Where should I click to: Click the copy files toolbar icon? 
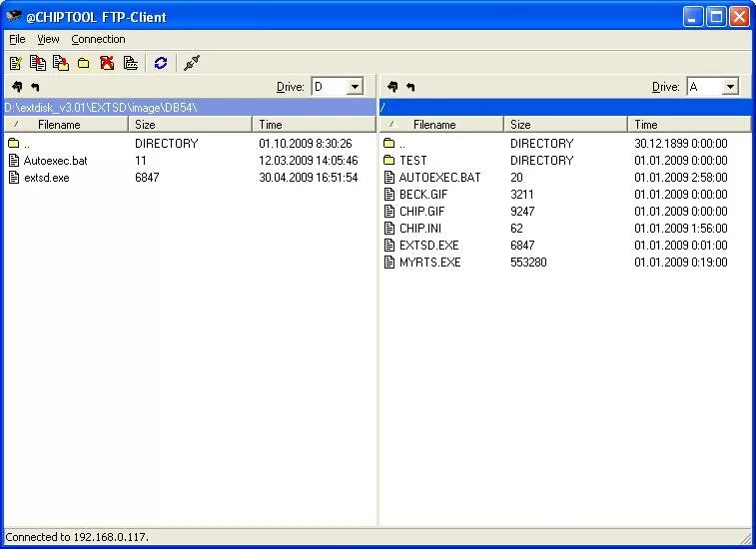point(38,63)
